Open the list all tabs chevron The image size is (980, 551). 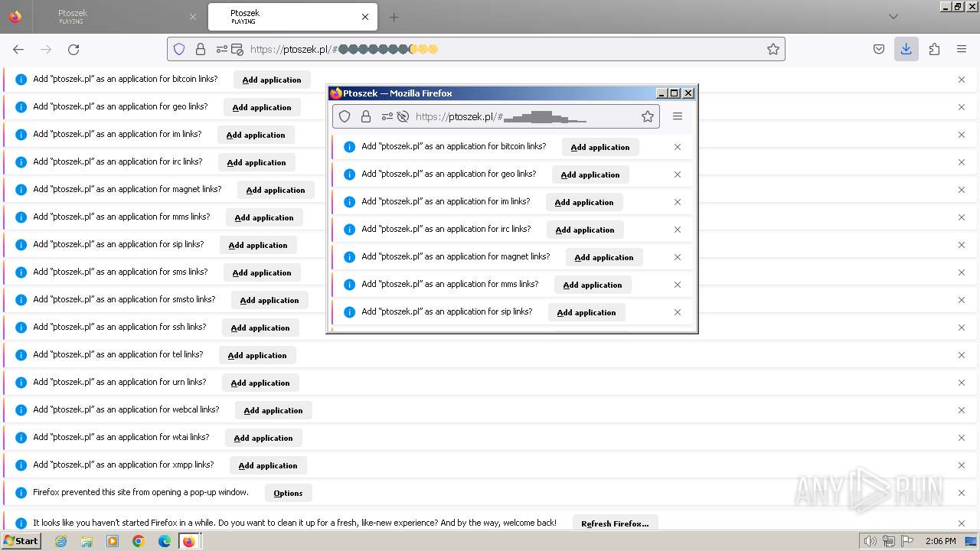pos(893,17)
